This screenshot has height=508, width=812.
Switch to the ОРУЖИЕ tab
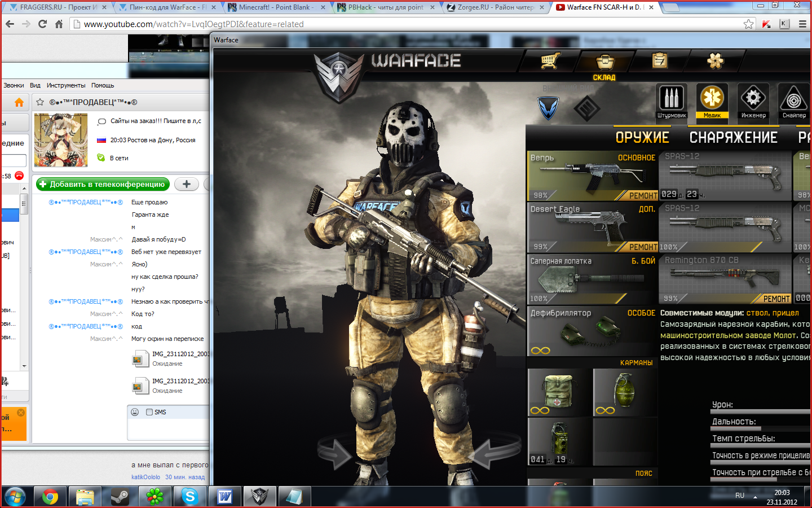[x=642, y=138]
